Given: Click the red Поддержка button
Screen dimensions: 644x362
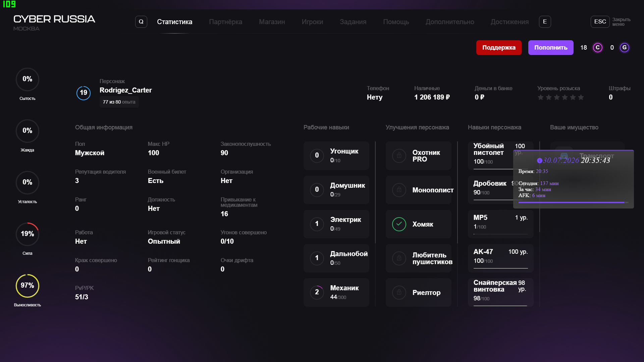Looking at the screenshot, I should tap(499, 48).
